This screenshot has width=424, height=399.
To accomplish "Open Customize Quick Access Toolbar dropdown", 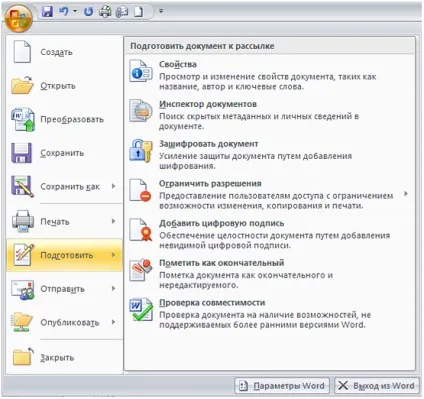I will pos(161,11).
